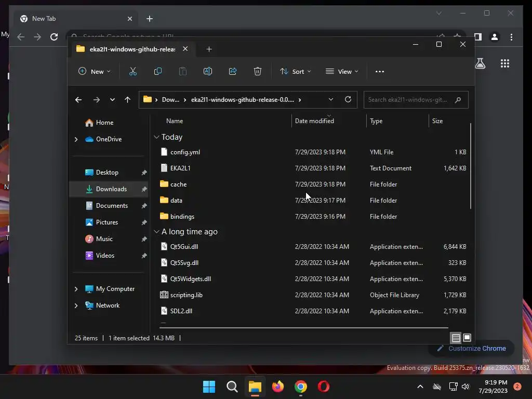532x399 pixels.
Task: Add a new Explorer tab
Action: coord(209,49)
